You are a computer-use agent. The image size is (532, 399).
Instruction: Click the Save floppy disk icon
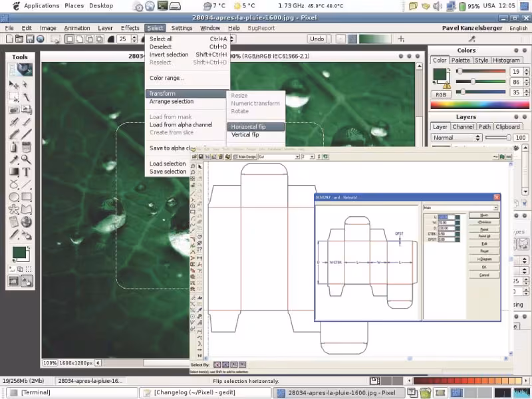[30, 39]
